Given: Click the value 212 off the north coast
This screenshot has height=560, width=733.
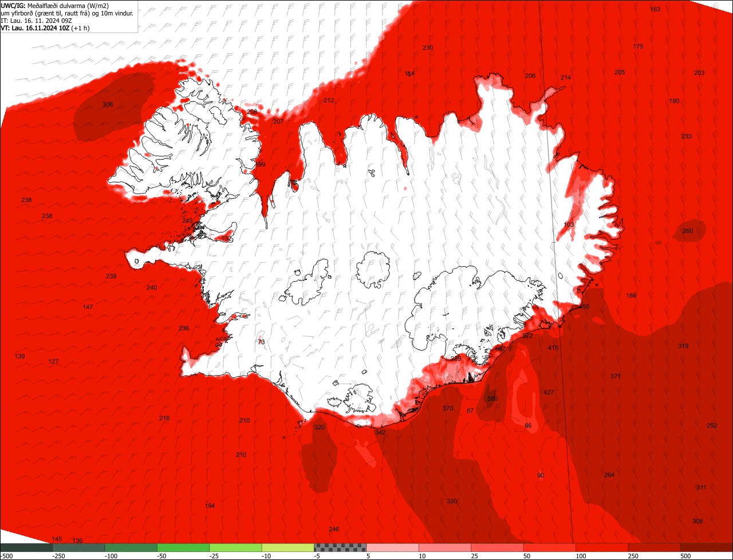Looking at the screenshot, I should point(329,100).
